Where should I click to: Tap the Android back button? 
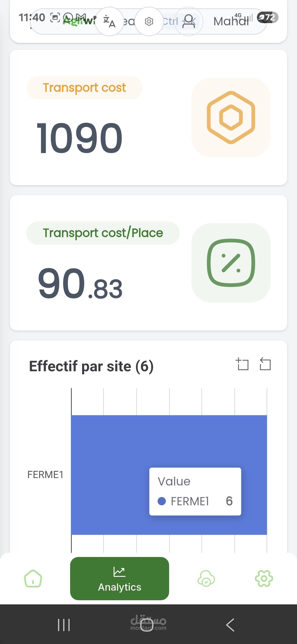(230, 625)
